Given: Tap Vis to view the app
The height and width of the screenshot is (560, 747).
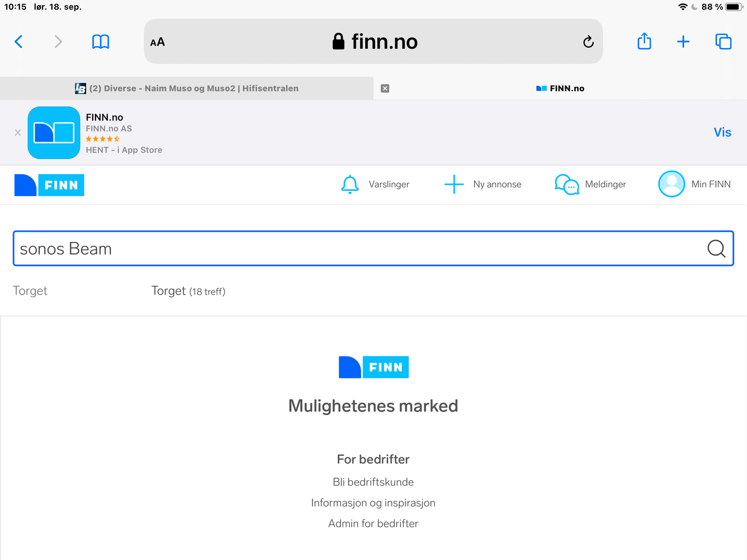Looking at the screenshot, I should 722,132.
